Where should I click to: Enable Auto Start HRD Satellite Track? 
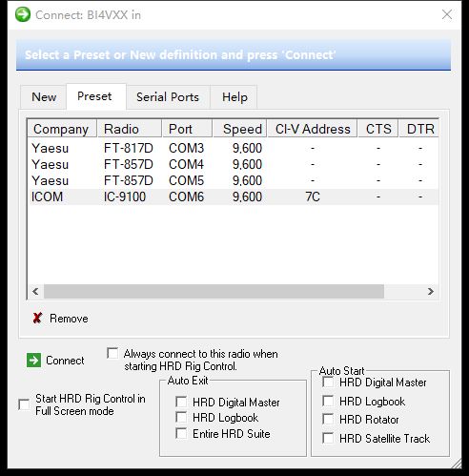coord(328,438)
